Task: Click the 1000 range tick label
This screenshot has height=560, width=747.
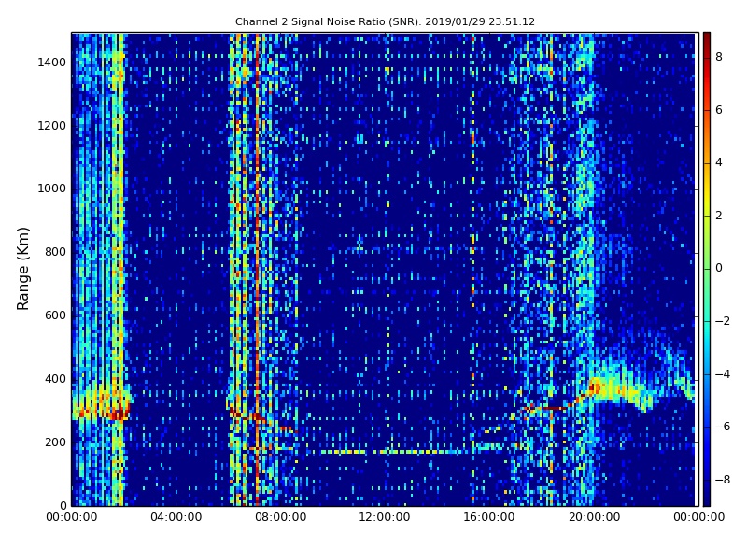Action: (x=52, y=189)
